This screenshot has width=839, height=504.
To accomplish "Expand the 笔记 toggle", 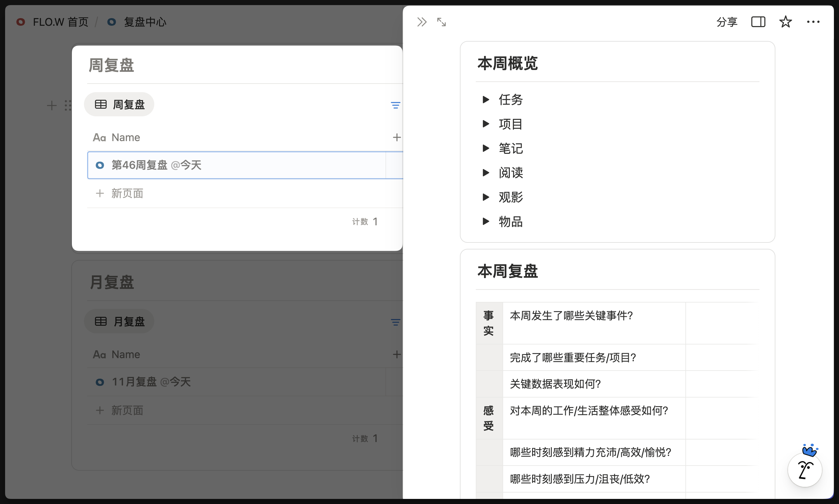I will [486, 148].
